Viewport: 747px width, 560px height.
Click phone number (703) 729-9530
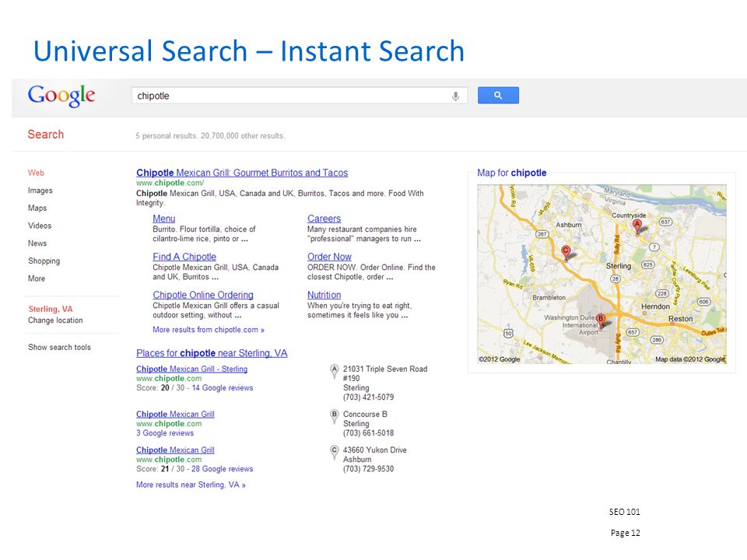368,469
